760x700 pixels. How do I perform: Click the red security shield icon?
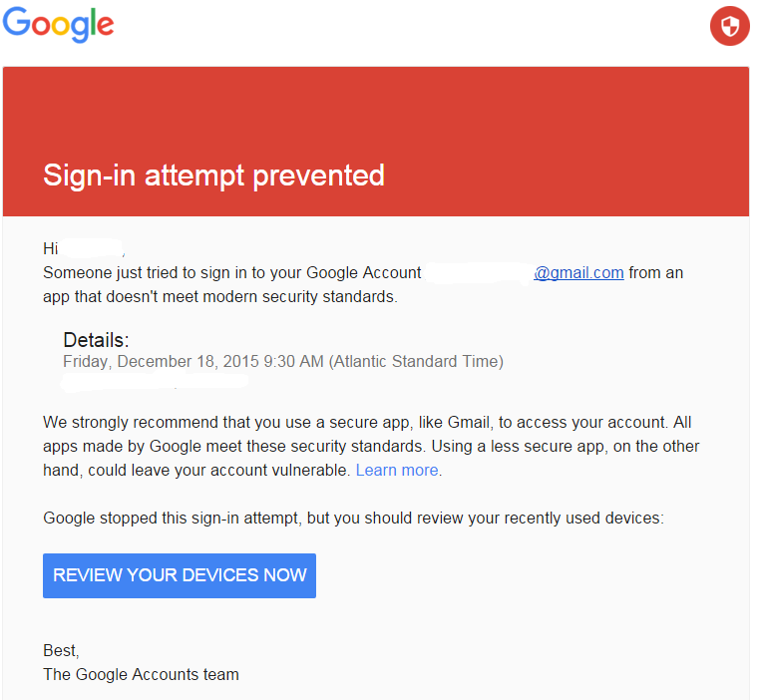click(729, 26)
